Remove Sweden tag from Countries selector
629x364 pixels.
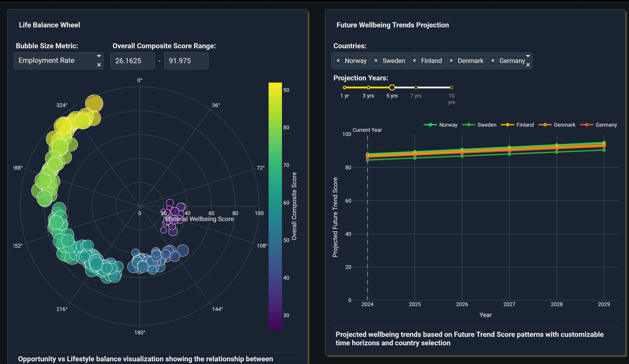tap(376, 61)
